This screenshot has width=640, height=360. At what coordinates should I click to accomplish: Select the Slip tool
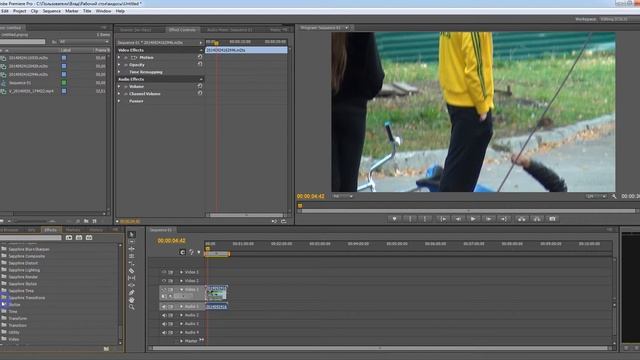coord(131,278)
